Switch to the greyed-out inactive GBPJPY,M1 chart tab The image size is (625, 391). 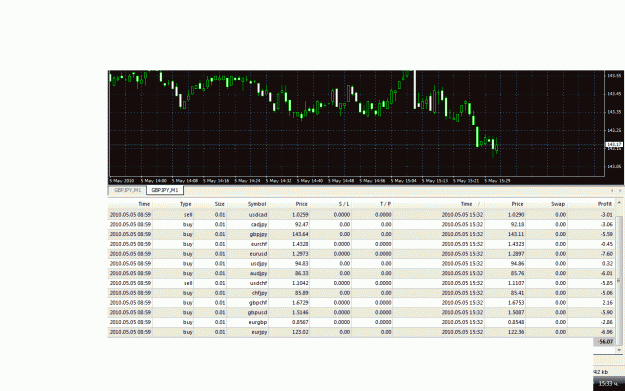(x=127, y=190)
